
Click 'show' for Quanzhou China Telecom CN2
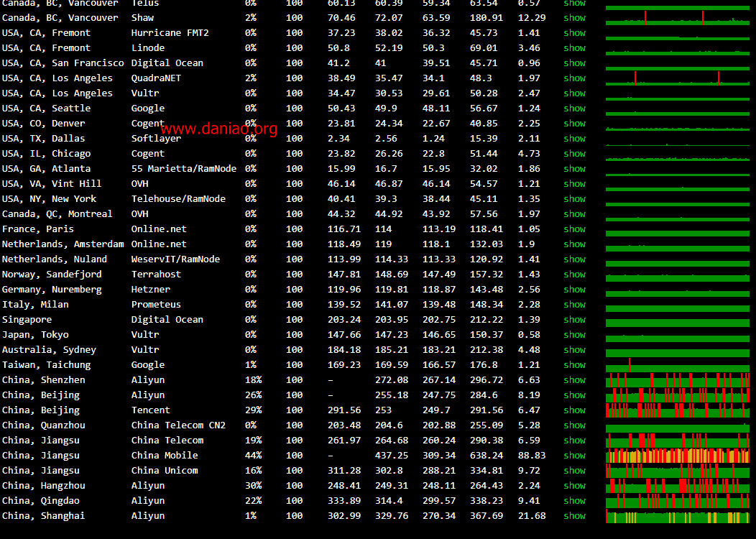[575, 425]
